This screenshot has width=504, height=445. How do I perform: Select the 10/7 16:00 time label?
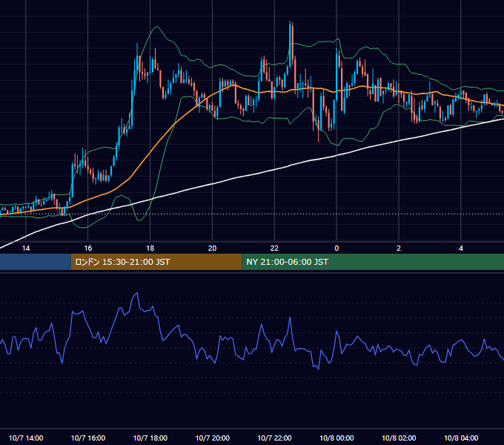click(87, 438)
